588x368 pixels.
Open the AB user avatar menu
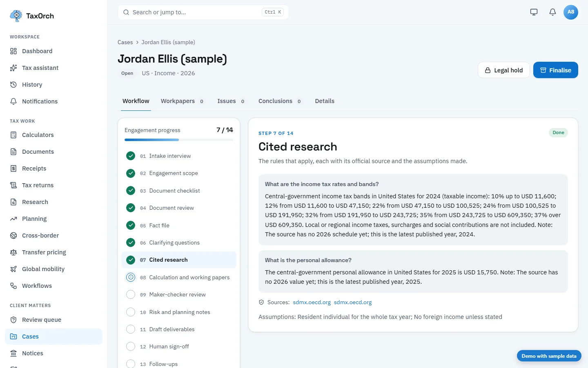pyautogui.click(x=571, y=12)
